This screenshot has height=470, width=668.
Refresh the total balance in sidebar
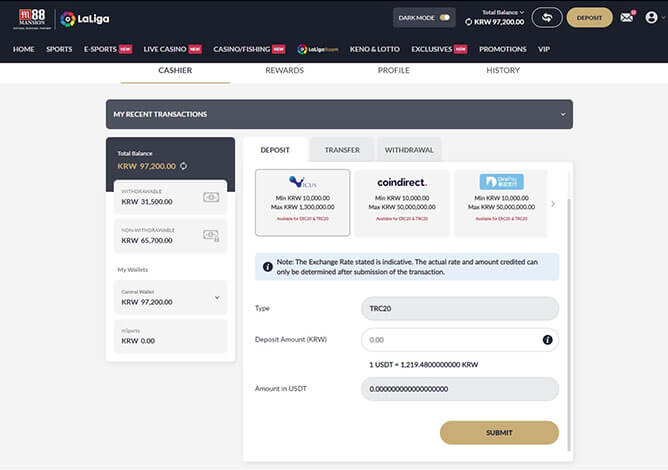(184, 166)
